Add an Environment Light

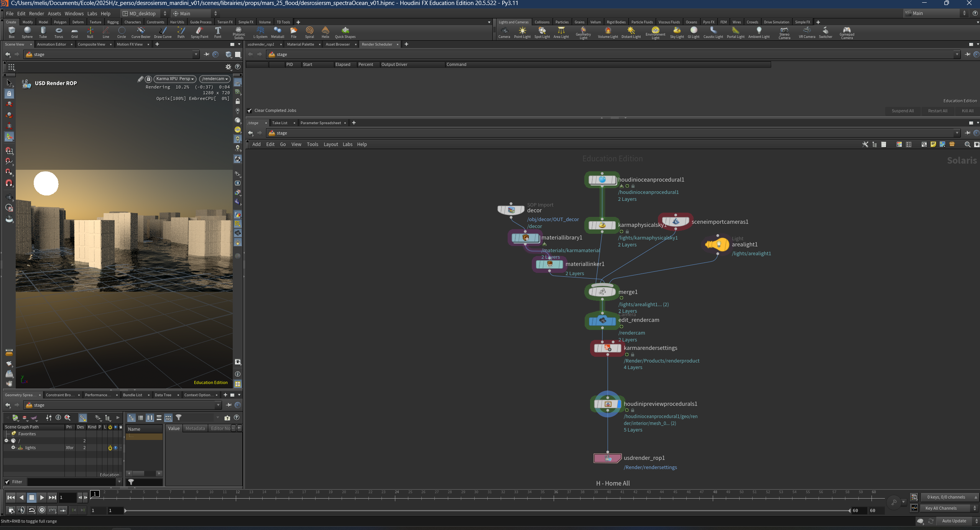tap(655, 33)
